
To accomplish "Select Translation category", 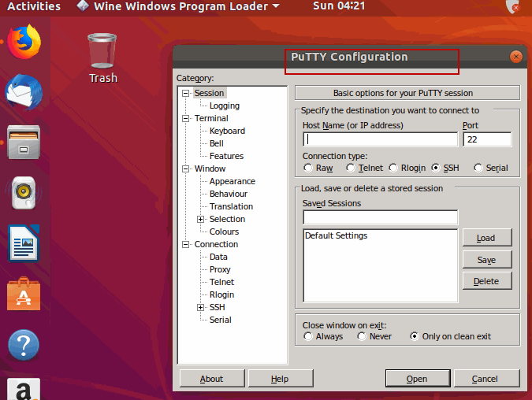I will point(231,206).
